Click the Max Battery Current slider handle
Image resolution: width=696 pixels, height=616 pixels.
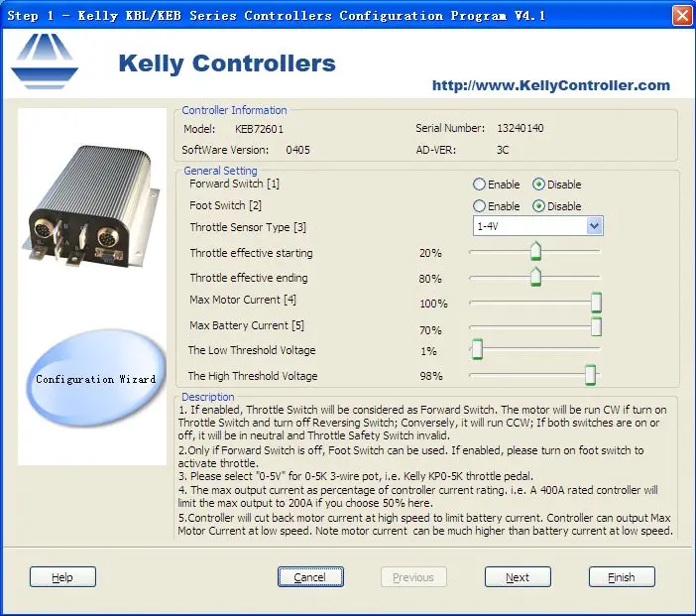[596, 327]
